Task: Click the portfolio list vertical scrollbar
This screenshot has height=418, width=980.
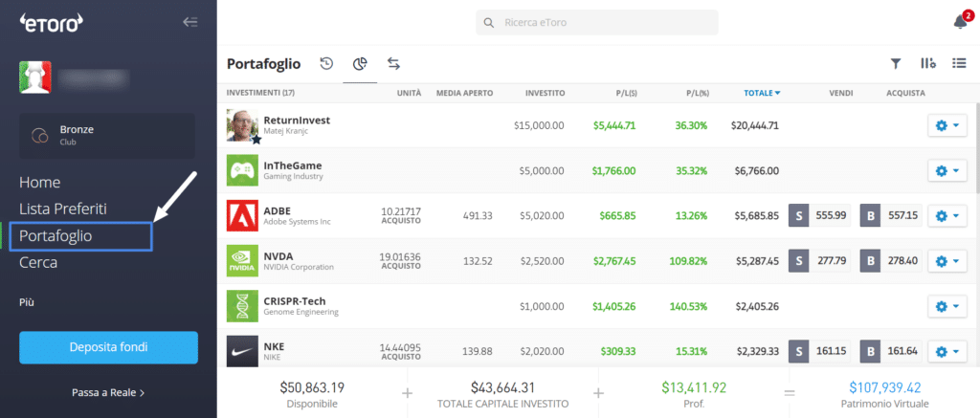Action: 977,148
